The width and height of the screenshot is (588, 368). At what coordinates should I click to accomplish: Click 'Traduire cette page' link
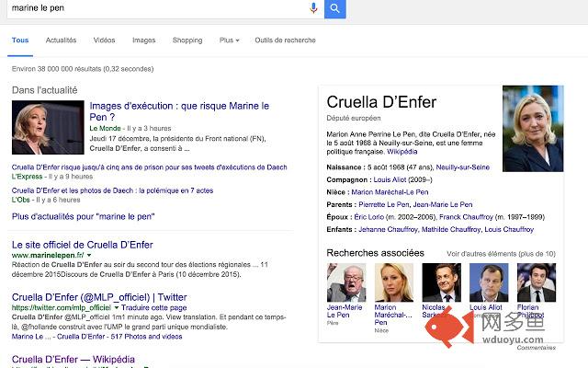tap(153, 308)
